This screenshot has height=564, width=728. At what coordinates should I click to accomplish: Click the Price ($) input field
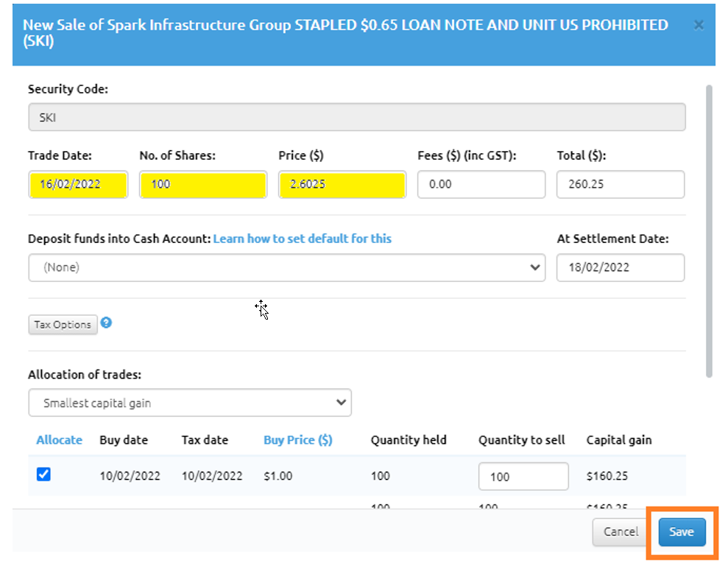pos(342,184)
